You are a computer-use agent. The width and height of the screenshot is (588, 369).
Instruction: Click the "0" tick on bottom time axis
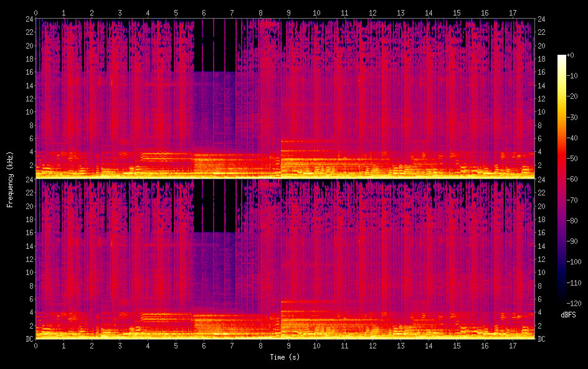pos(36,345)
